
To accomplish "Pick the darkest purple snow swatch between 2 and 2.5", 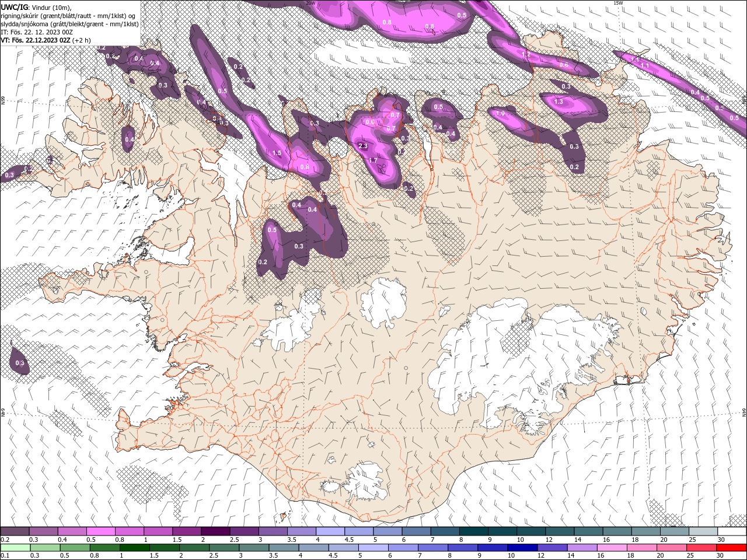I will [215, 531].
